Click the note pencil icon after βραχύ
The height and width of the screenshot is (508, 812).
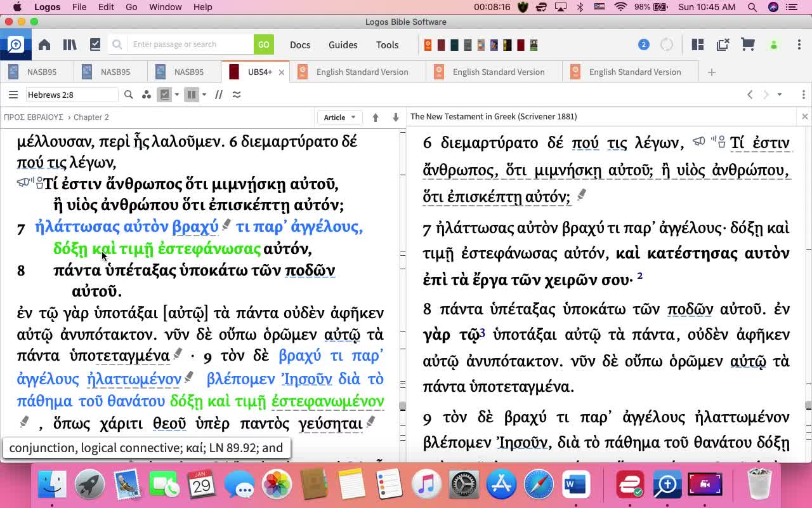[226, 224]
